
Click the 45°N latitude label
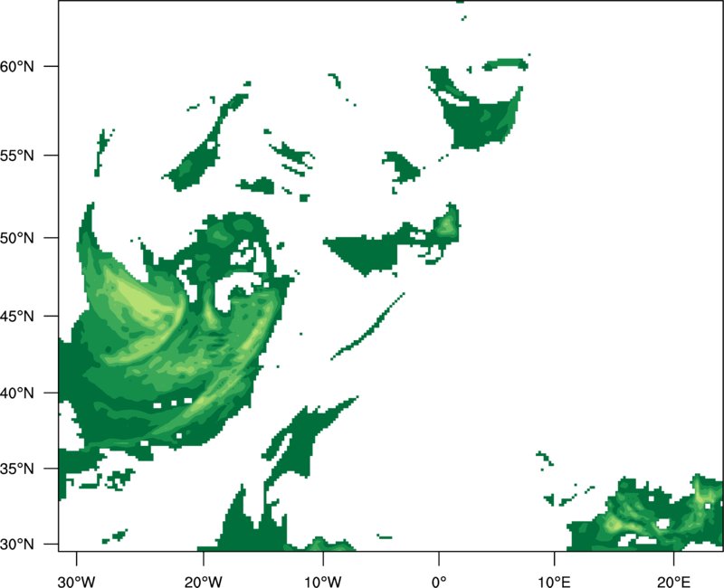point(17,316)
